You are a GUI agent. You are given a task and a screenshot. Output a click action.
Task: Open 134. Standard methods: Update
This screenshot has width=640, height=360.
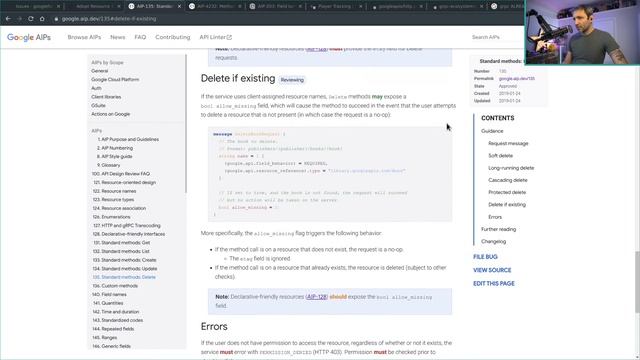(124, 269)
